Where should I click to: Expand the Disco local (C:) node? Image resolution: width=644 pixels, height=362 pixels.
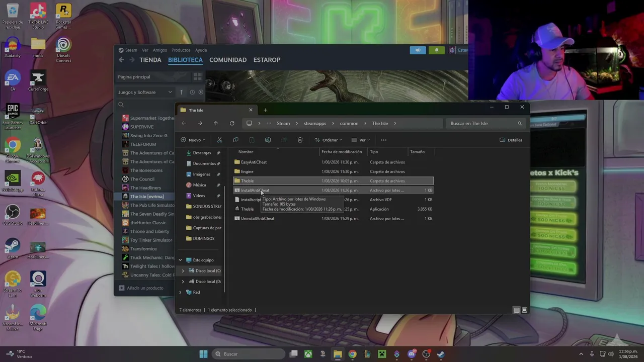click(183, 271)
